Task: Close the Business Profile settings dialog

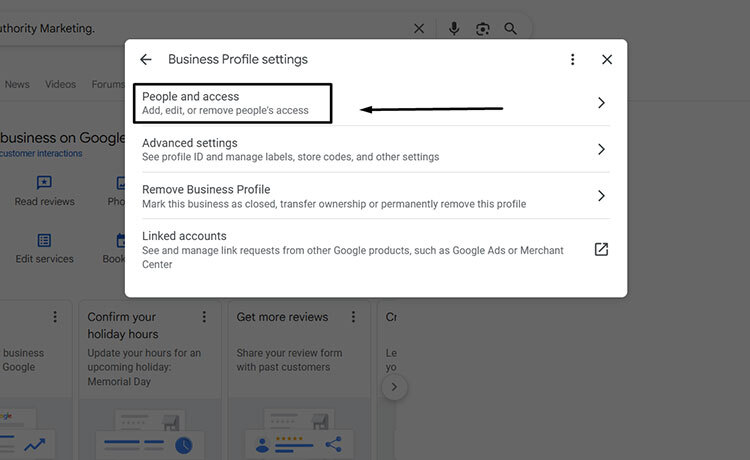Action: 607,59
